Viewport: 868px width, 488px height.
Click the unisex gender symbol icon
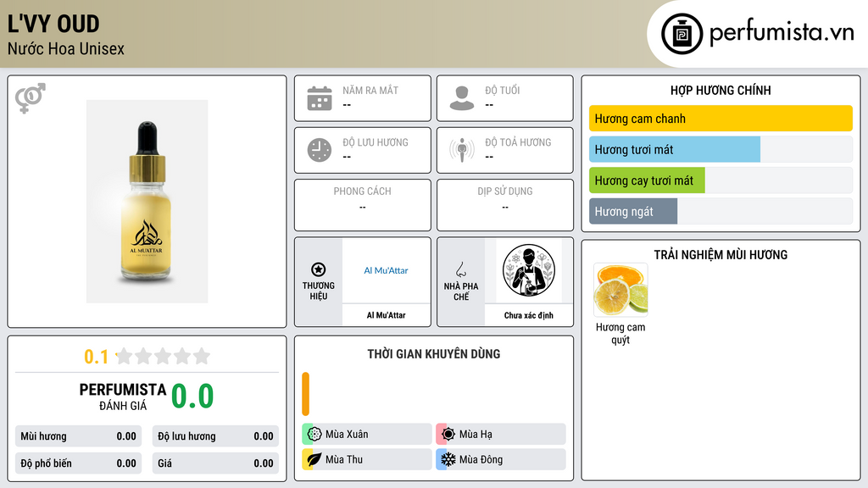tap(31, 98)
